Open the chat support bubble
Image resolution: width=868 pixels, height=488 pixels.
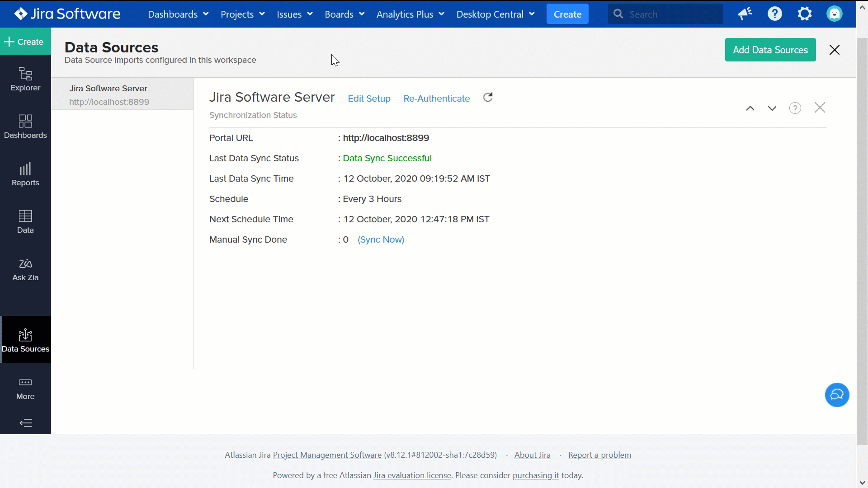837,395
